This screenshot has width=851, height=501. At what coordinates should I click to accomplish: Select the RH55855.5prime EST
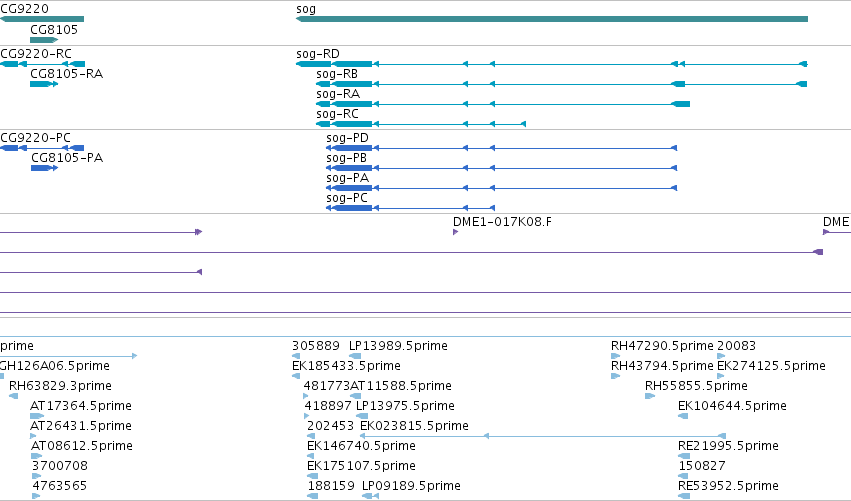(x=696, y=386)
